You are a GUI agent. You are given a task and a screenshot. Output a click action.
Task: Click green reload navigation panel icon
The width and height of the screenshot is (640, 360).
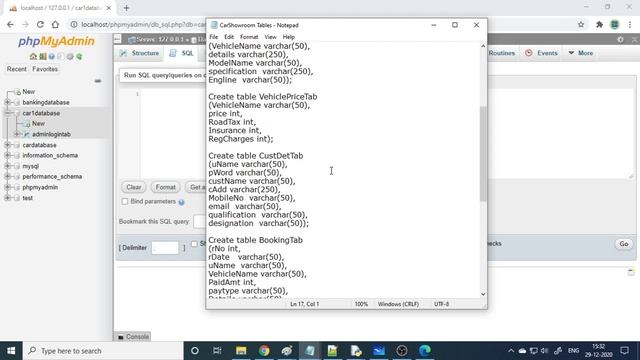pyautogui.click(x=79, y=56)
